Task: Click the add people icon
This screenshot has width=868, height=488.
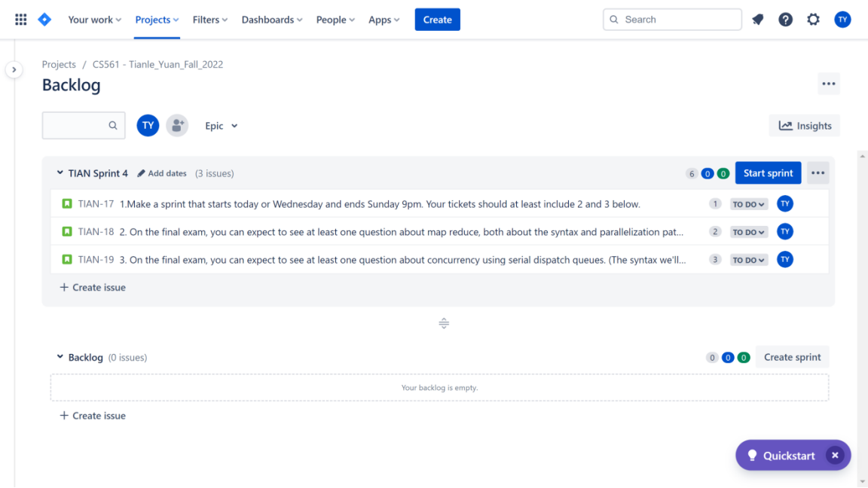Action: [177, 126]
